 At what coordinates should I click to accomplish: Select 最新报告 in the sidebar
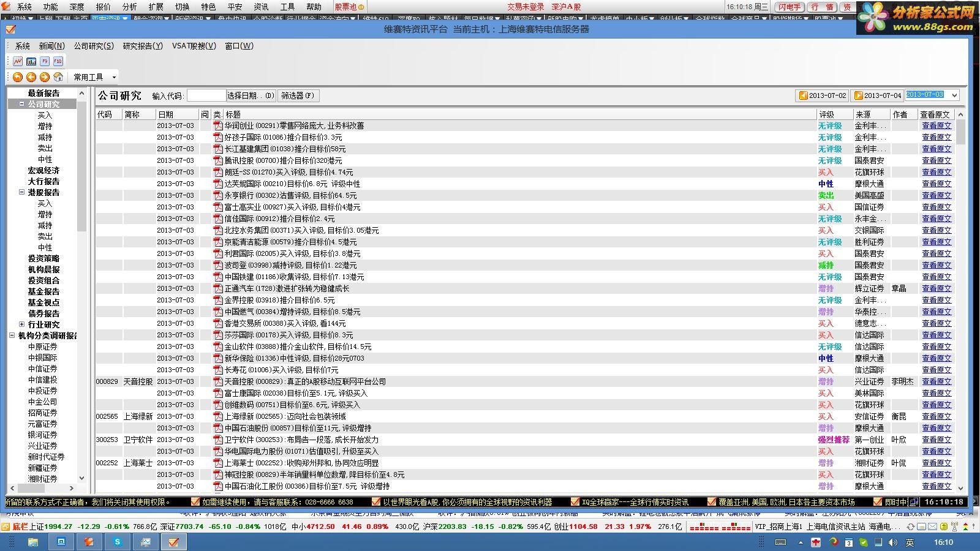coord(43,93)
